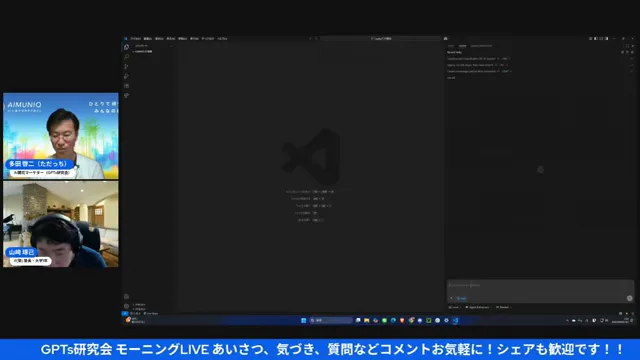Open the Manage gear in activity bar
Image resolution: width=640 pixels, height=360 pixels.
tap(127, 306)
